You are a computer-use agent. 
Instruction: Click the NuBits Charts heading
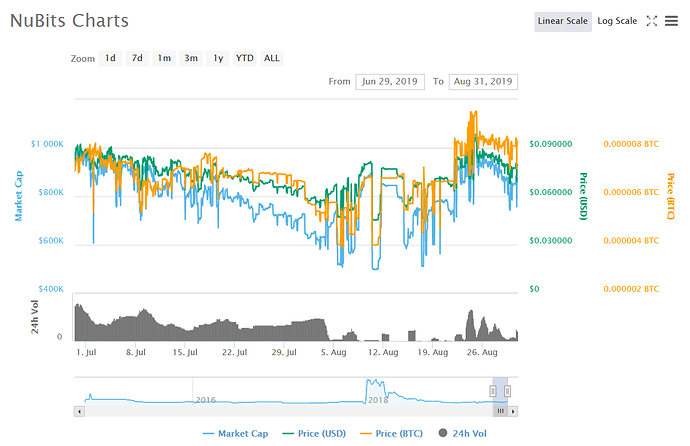coord(70,21)
